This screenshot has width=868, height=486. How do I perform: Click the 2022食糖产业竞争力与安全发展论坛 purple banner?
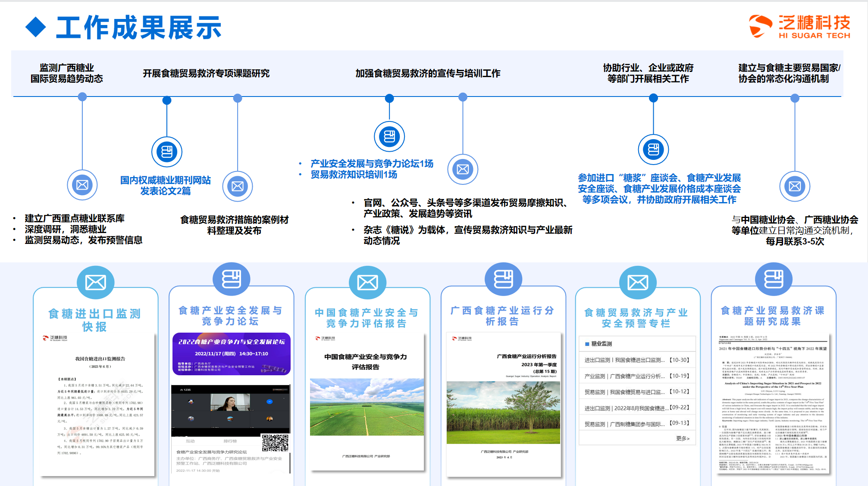click(231, 354)
